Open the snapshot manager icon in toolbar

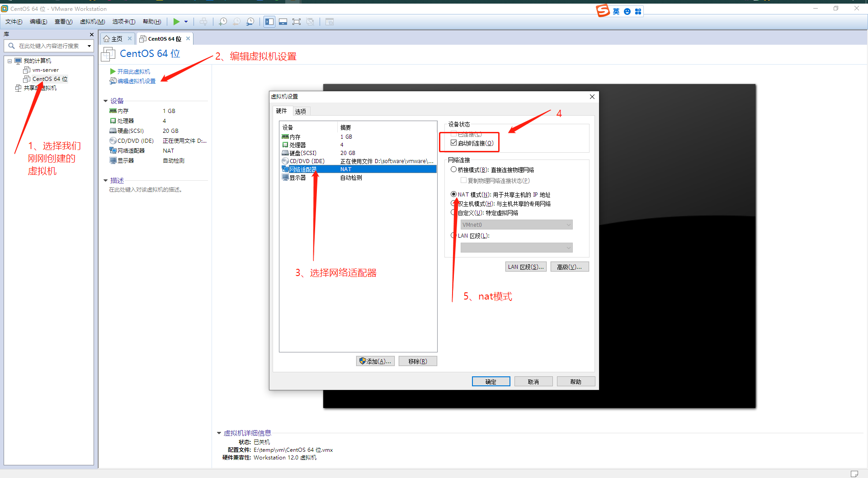(x=250, y=21)
